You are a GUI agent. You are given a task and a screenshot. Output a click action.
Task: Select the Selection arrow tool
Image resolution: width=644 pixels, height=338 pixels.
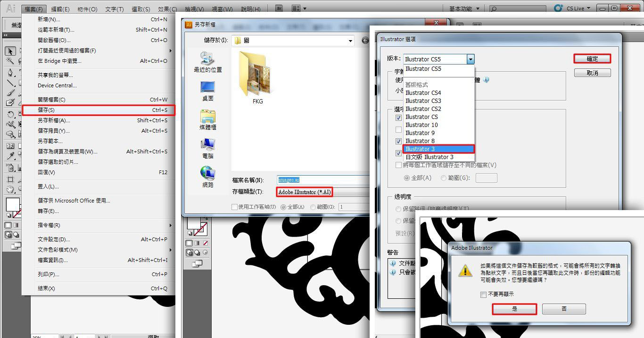(10, 51)
